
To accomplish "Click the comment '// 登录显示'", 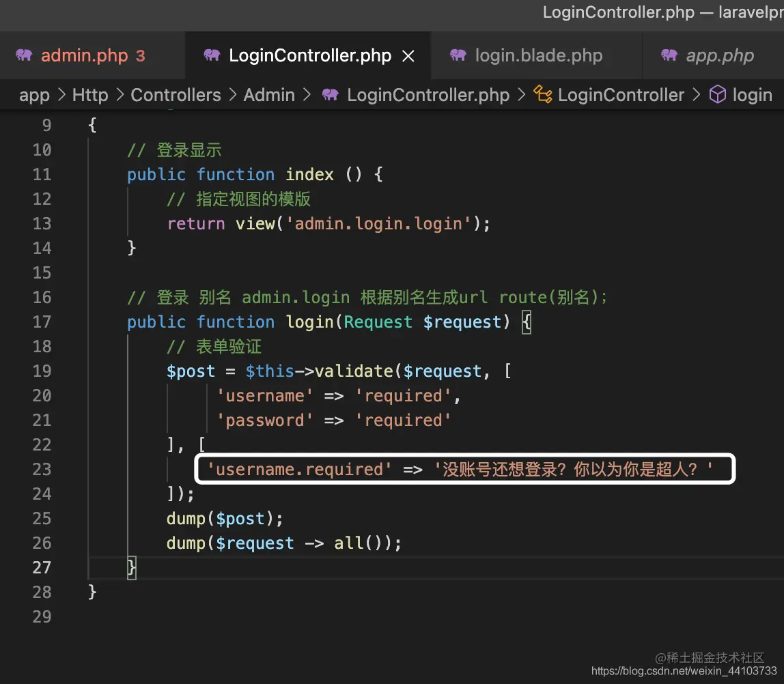I will pos(174,150).
